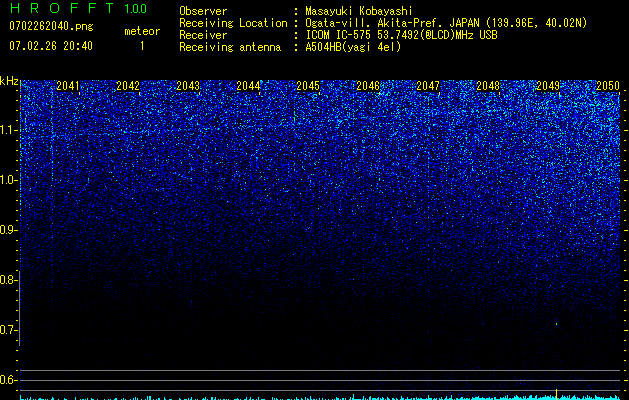Click the Receiver ICOM IC-575 line

(401, 35)
